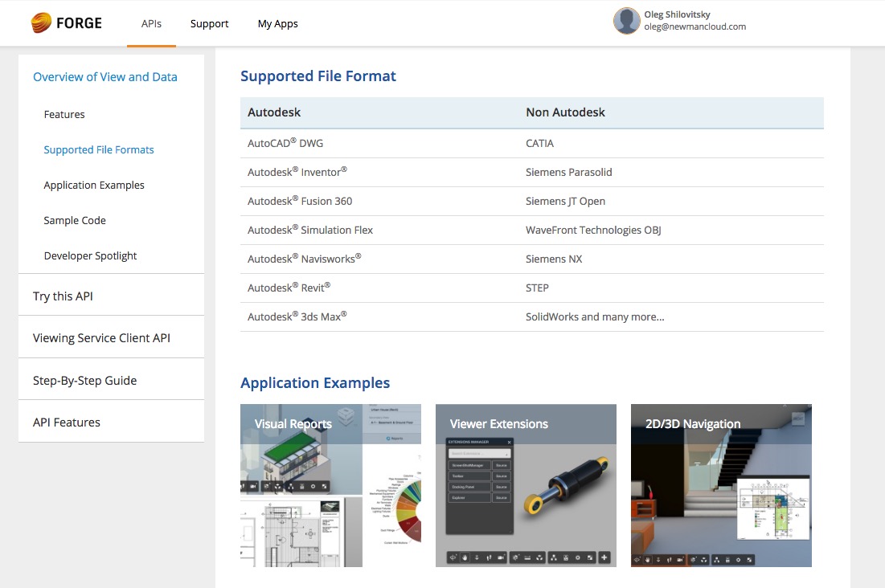Close the Extensions Manager panel
The height and width of the screenshot is (588, 885).
pos(509,442)
